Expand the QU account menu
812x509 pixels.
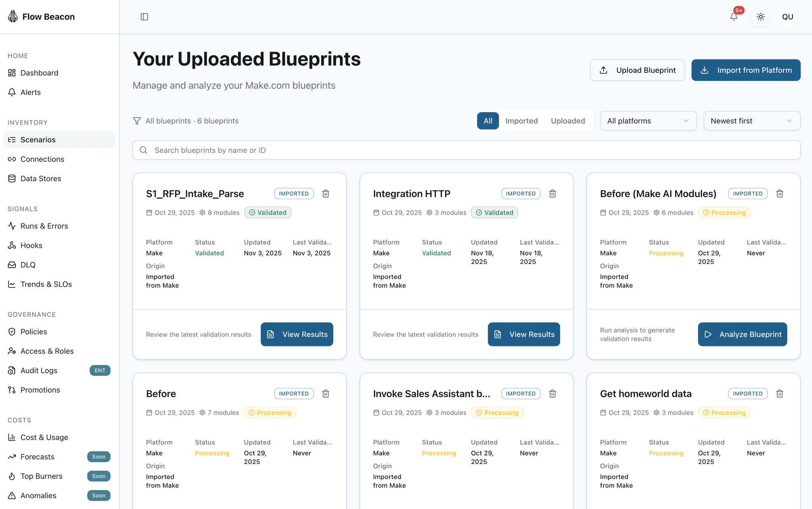point(787,17)
